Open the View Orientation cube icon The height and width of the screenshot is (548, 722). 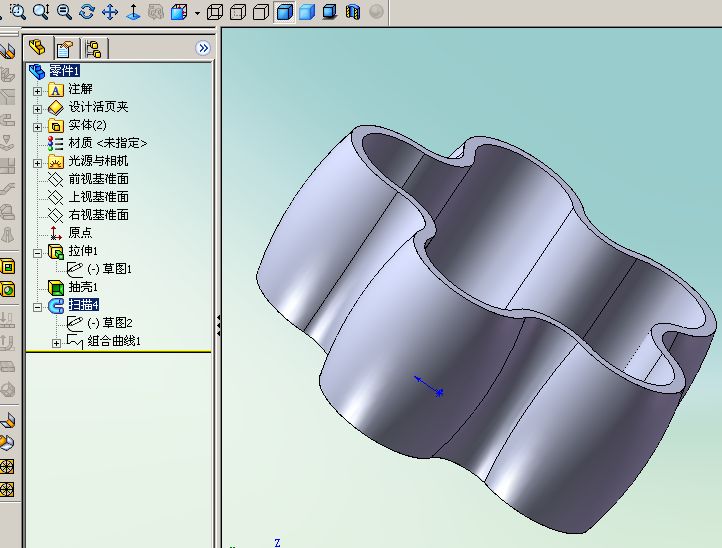179,12
